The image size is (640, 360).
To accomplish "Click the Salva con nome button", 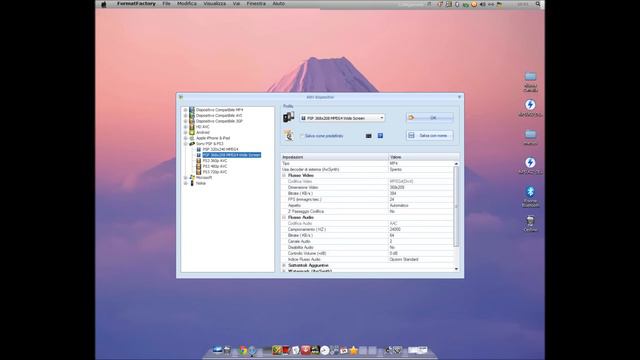I will tap(429, 136).
